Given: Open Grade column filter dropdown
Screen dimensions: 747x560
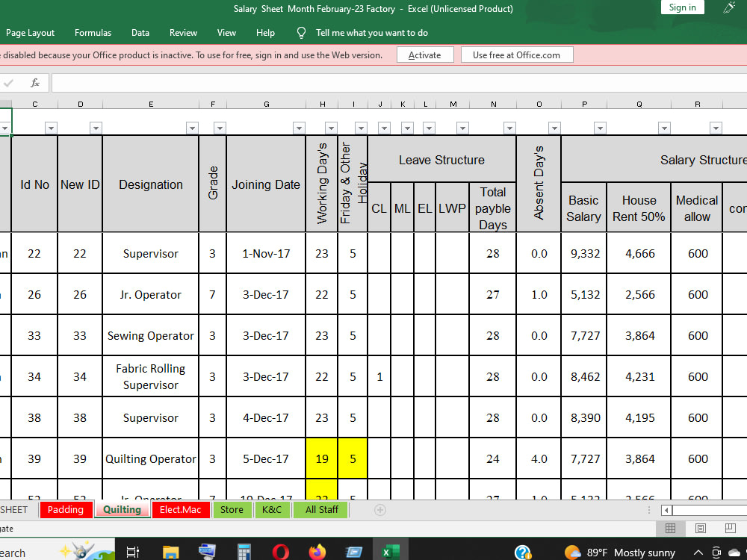Looking at the screenshot, I should pyautogui.click(x=220, y=128).
